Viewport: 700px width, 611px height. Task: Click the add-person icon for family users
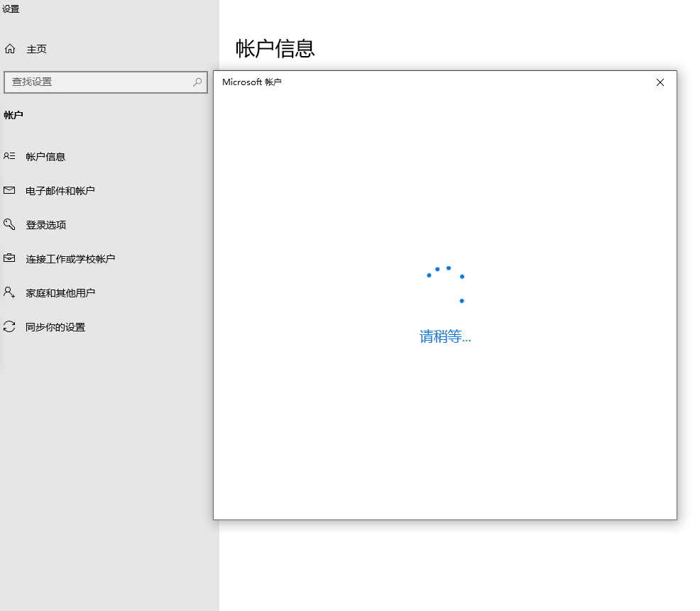tap(9, 292)
